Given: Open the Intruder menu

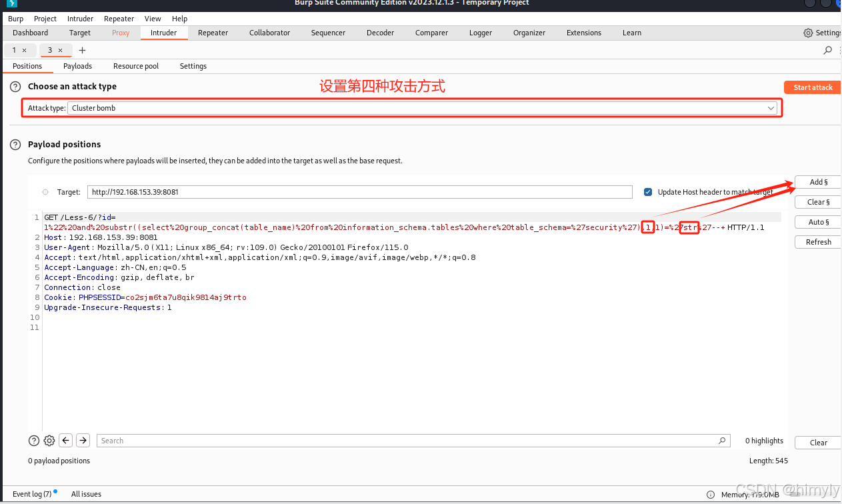Looking at the screenshot, I should pyautogui.click(x=80, y=19).
